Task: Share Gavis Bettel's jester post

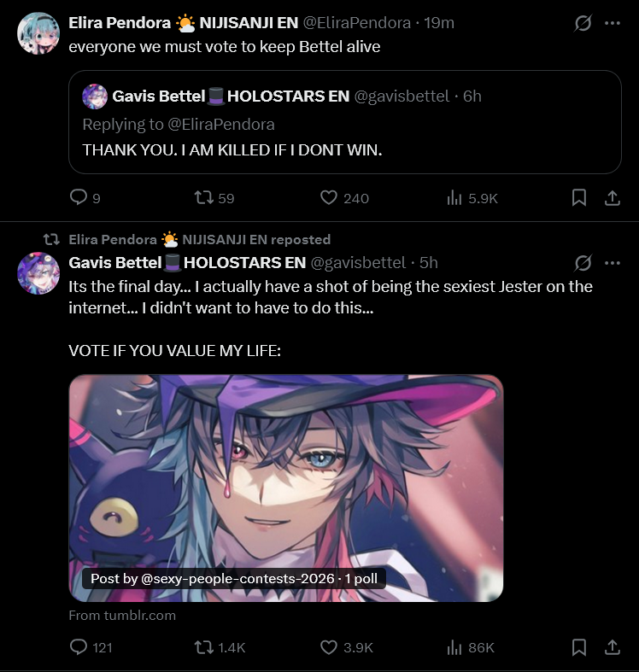Action: point(613,647)
